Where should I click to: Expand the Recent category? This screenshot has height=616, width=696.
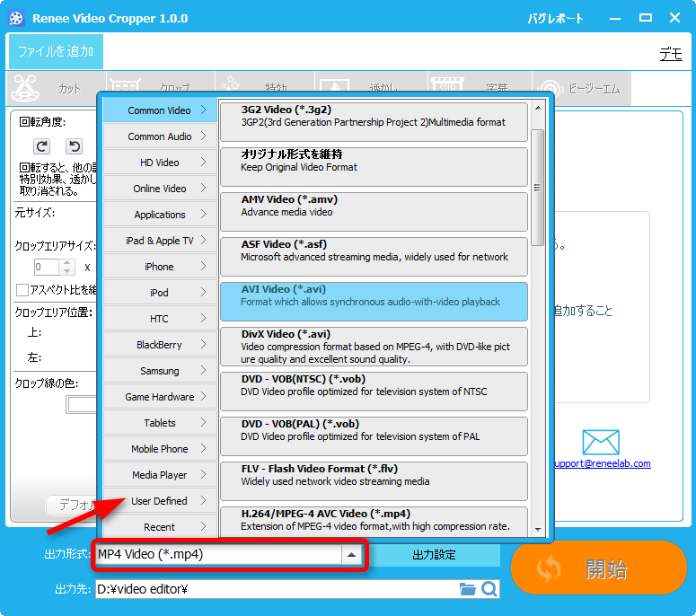tap(160, 527)
